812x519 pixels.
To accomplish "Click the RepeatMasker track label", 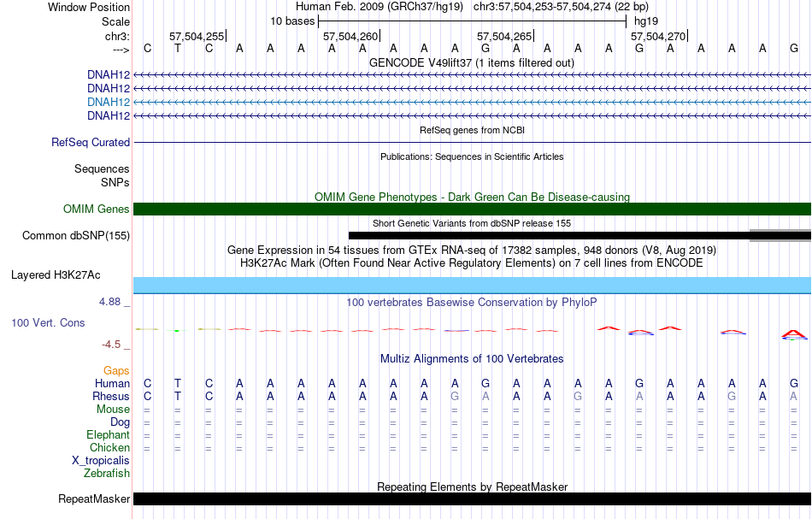I will pos(94,498).
